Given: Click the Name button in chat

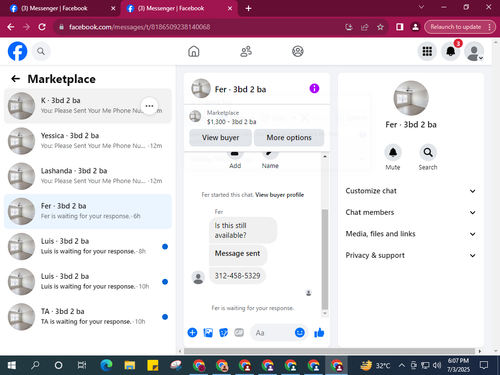Looking at the screenshot, I should point(270,160).
